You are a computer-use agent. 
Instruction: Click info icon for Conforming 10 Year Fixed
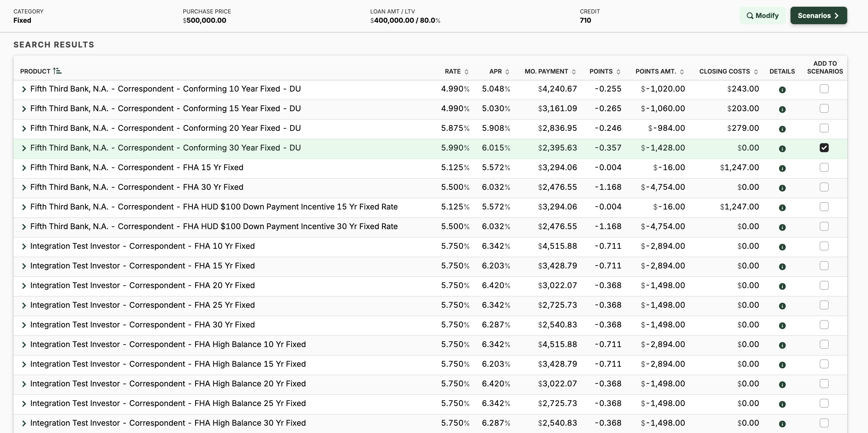(782, 90)
